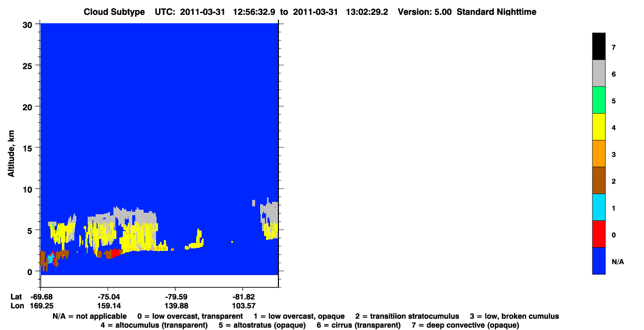This screenshot has height=330, width=644.
Task: Click legend text '4 = altocumulus (transparent)'
Action: (x=154, y=325)
